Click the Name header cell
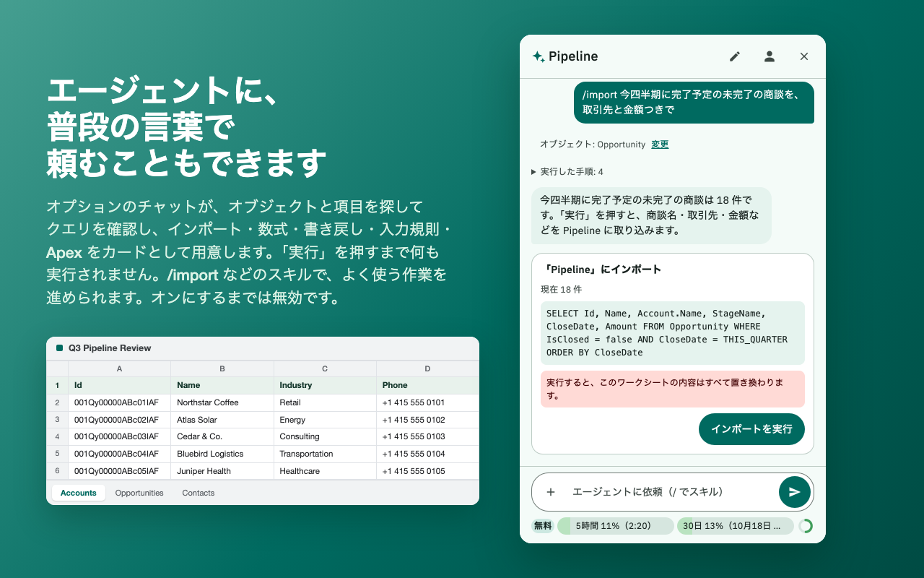 (222, 385)
